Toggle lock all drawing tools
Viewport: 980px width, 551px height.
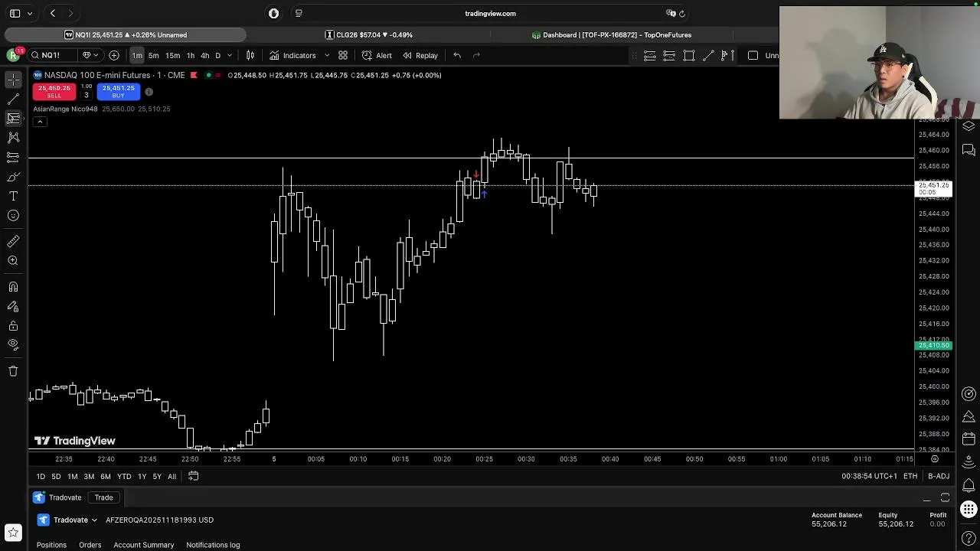tap(13, 326)
